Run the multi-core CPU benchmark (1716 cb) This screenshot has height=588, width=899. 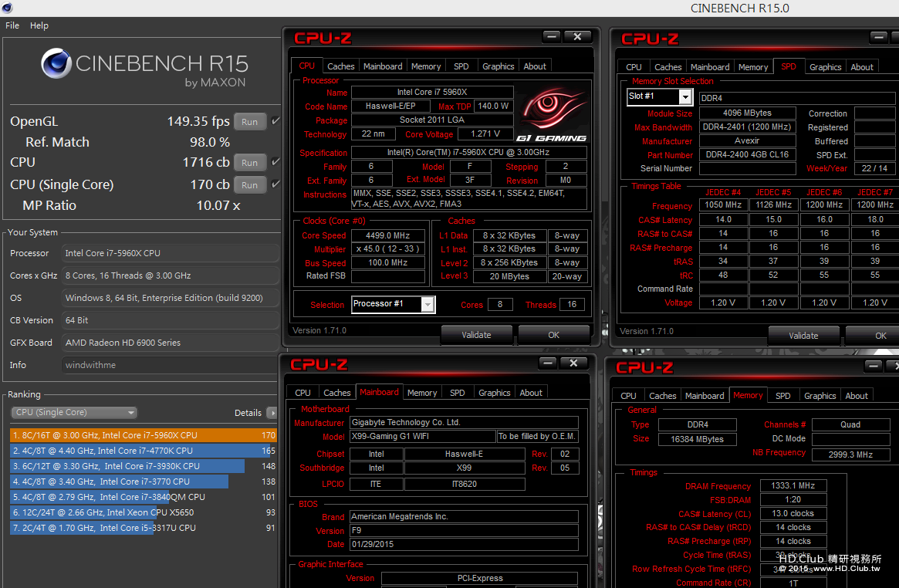[x=249, y=163]
